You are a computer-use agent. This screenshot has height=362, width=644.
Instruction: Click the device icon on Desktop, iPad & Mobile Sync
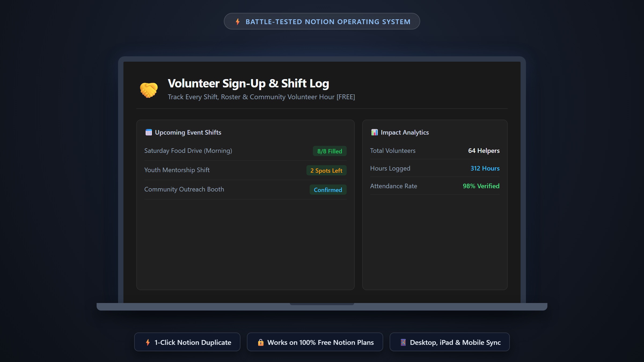[x=403, y=342]
